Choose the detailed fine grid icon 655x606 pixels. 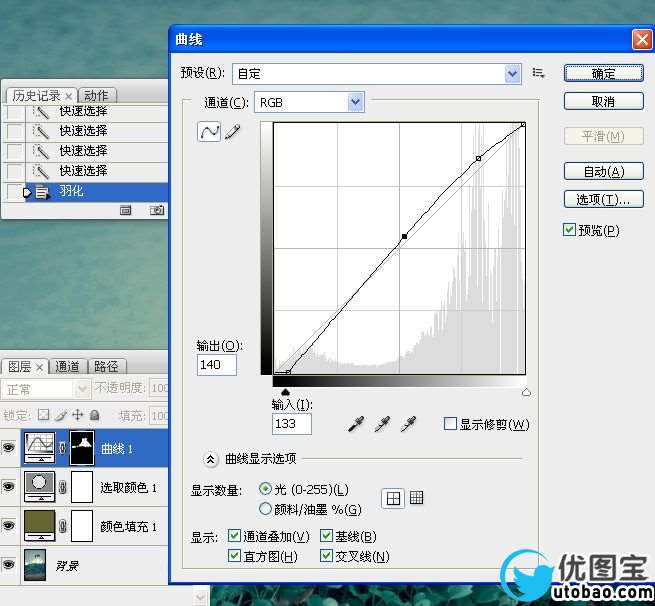[416, 497]
